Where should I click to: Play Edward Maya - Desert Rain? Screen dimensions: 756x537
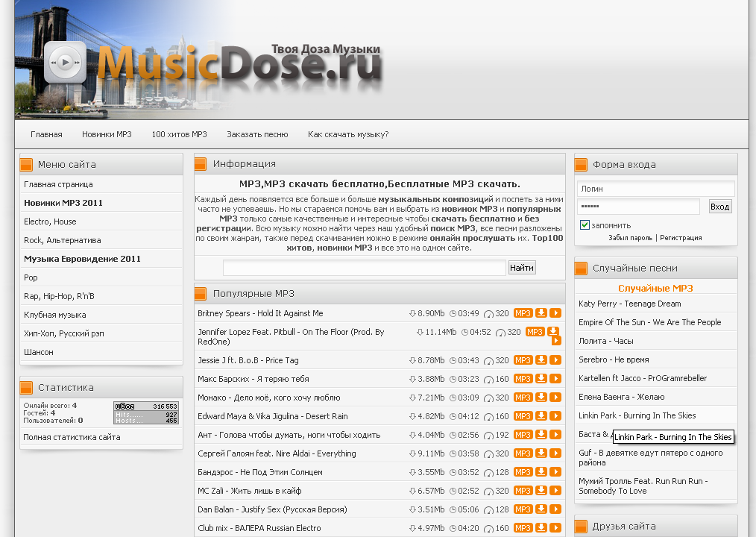(555, 416)
